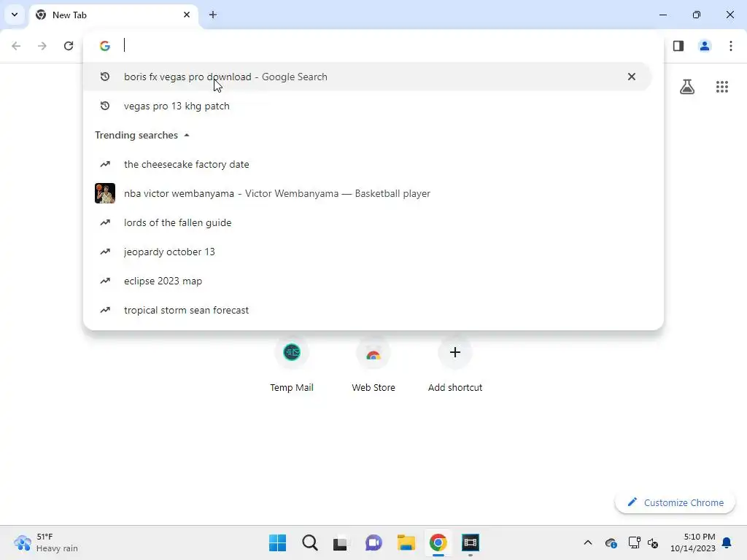The height and width of the screenshot is (560, 747).
Task: Open the Web Store shortcut
Action: tap(373, 365)
